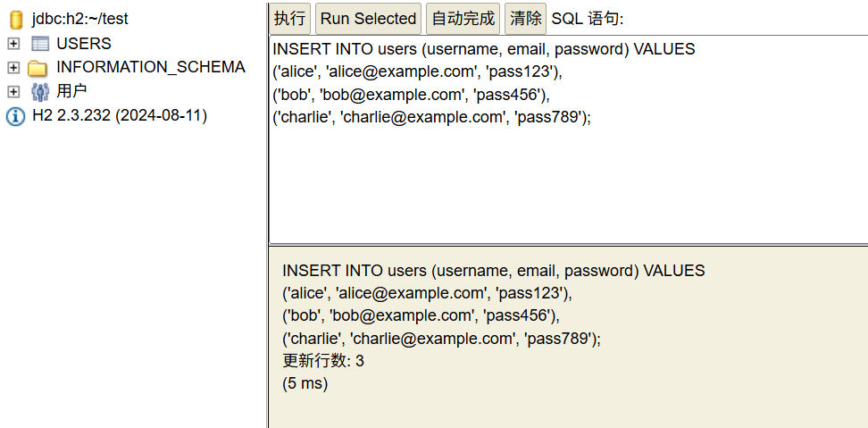This screenshot has width=868, height=428.
Task: Click the 用户 people icon
Action: pyautogui.click(x=40, y=91)
